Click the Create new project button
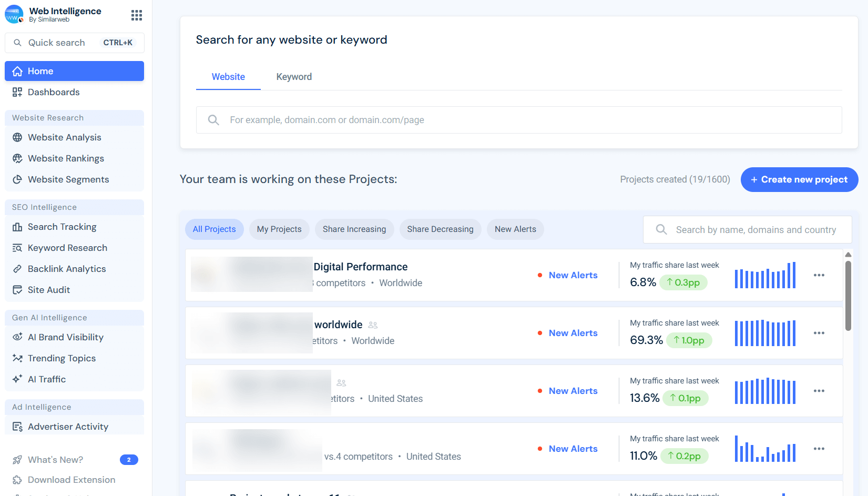The image size is (868, 496). [x=799, y=179]
